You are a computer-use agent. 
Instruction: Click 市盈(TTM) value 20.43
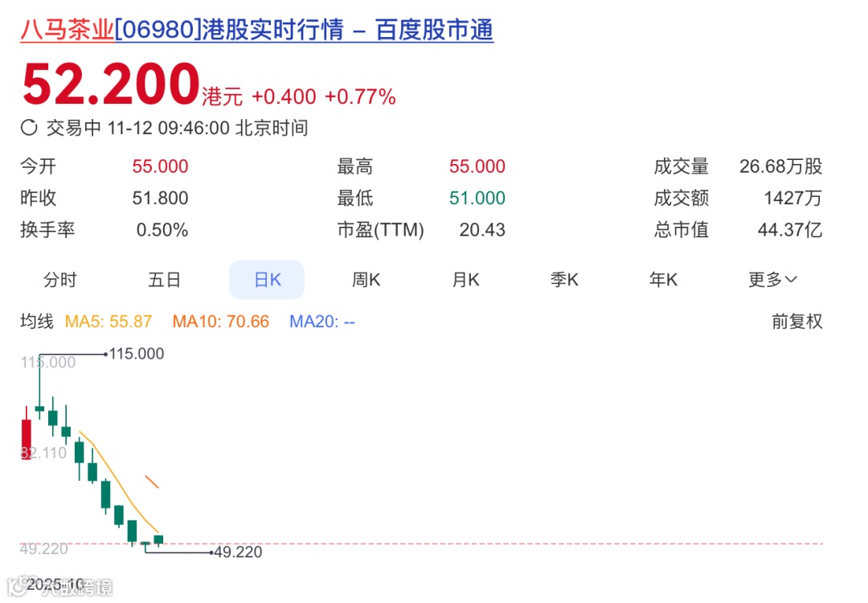pyautogui.click(x=482, y=230)
